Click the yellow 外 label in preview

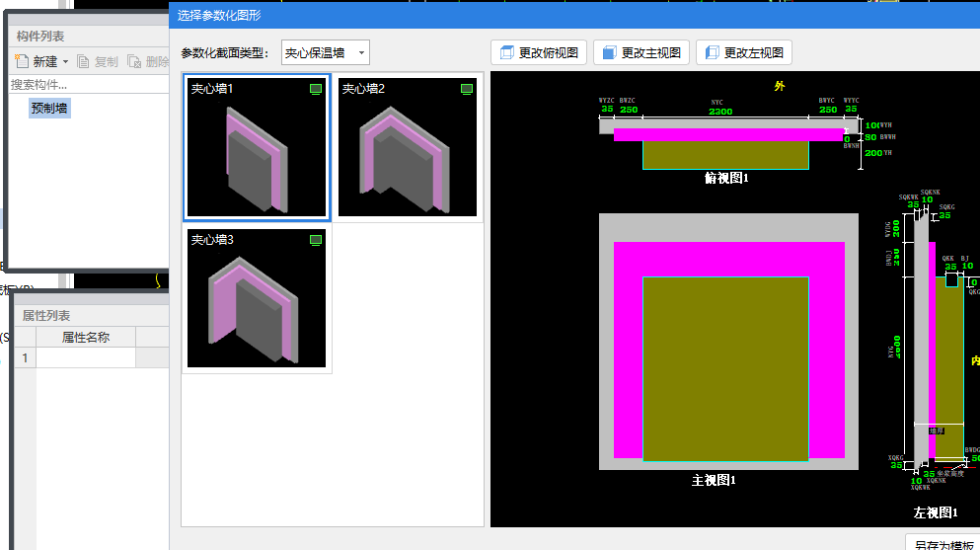pos(780,86)
